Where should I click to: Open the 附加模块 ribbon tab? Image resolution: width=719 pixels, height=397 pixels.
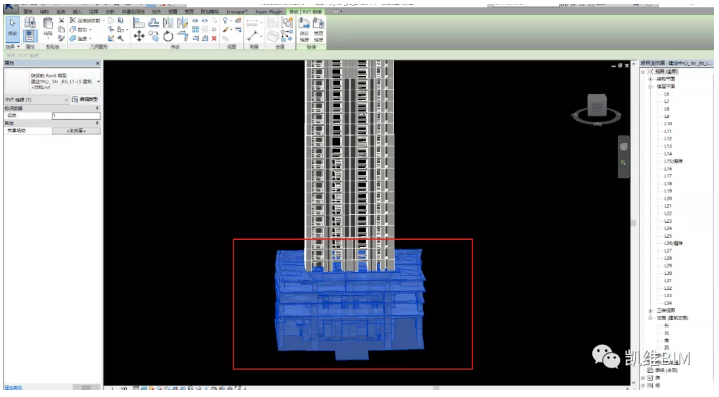coord(210,11)
